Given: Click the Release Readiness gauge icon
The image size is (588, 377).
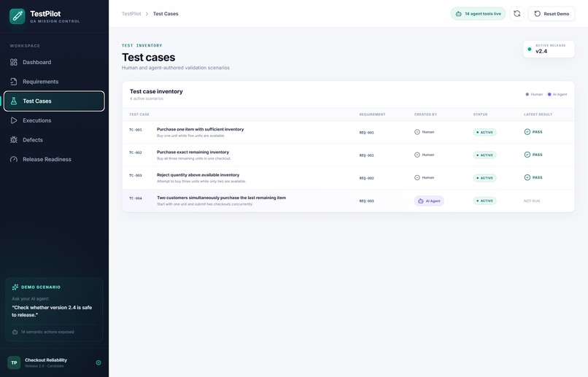Looking at the screenshot, I should click(14, 159).
